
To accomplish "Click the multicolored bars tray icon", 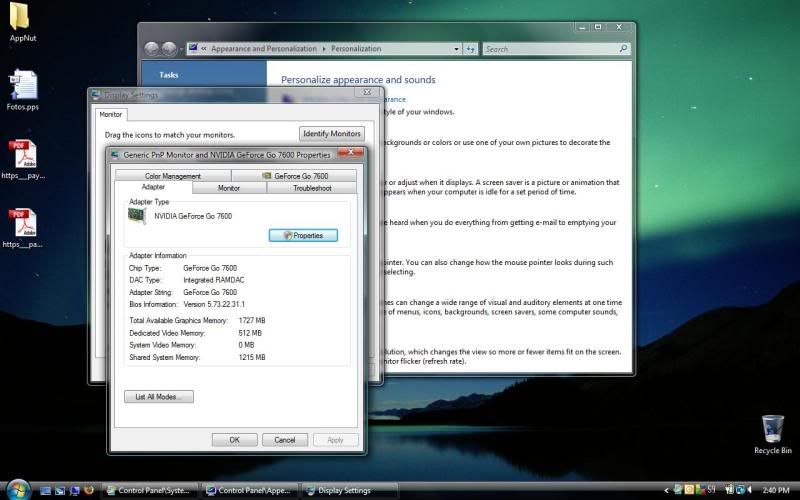I will [x=700, y=490].
